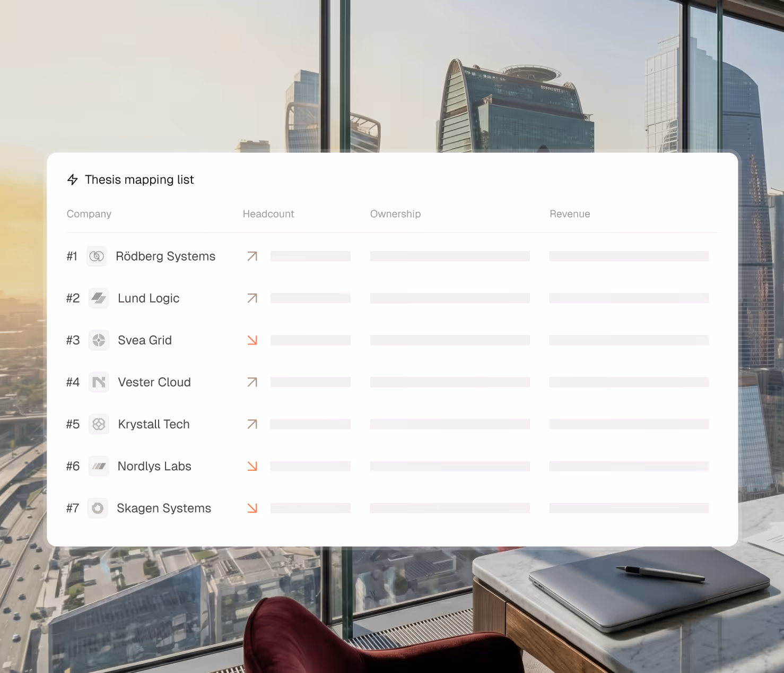Screen dimensions: 784x673
Task: Select the Lund Logic company name
Action: coord(149,298)
